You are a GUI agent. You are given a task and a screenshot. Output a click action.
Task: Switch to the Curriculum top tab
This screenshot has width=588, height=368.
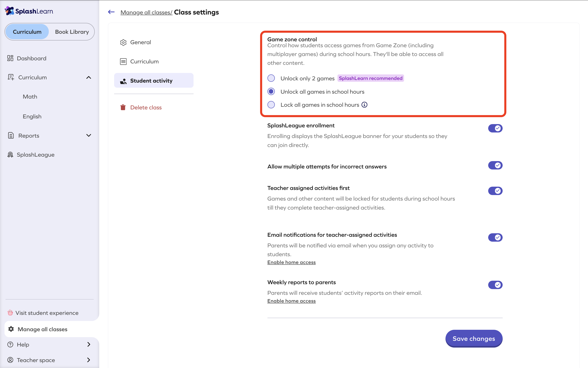27,32
